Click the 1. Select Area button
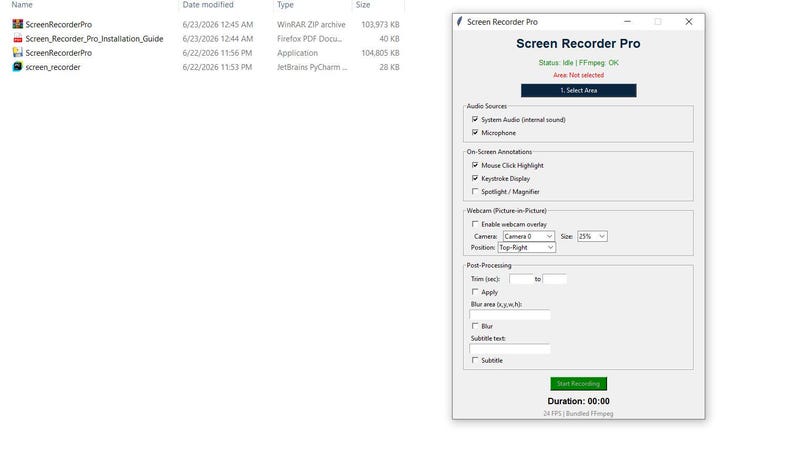This screenshot has width=794, height=452. pyautogui.click(x=579, y=90)
